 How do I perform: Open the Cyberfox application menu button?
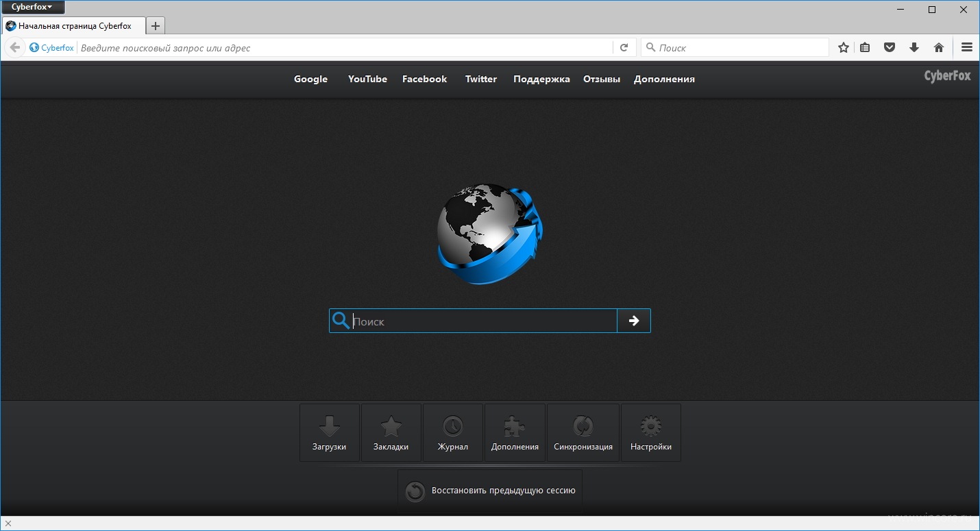click(x=33, y=7)
